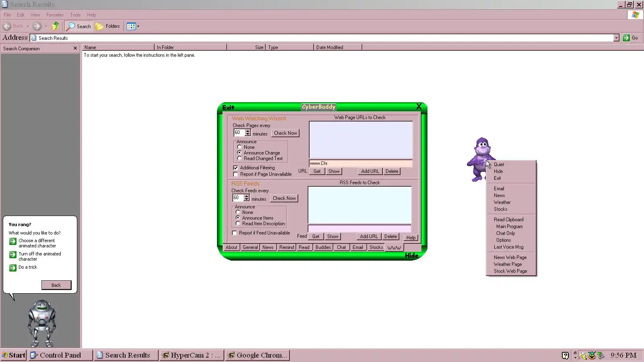644x362 pixels.
Task: Expand the Views dropdown arrow
Action: pyautogui.click(x=138, y=27)
